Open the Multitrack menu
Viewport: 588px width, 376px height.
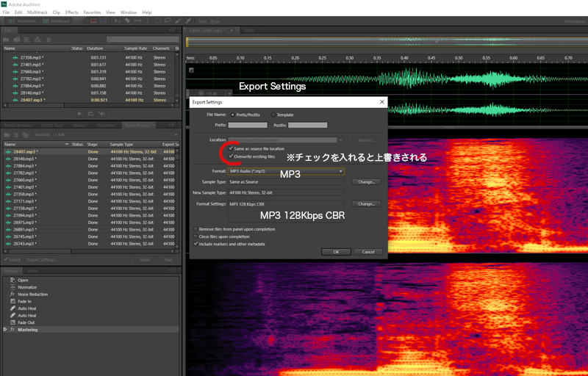pyautogui.click(x=37, y=12)
